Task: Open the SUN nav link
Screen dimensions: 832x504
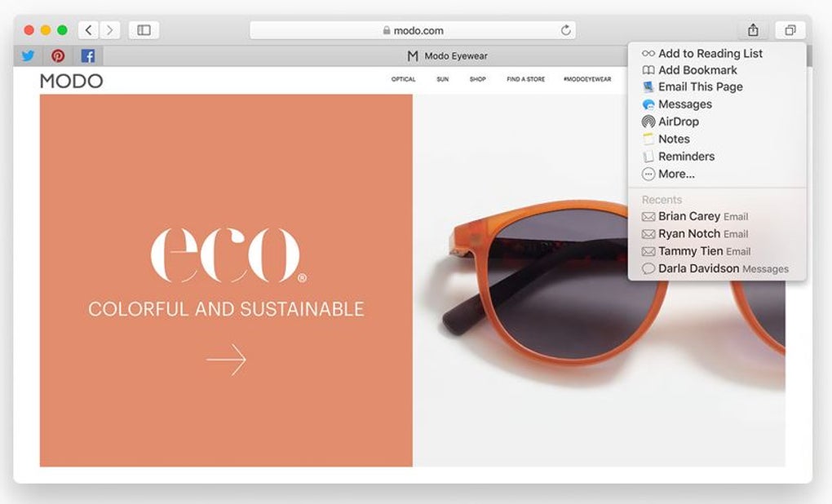Action: click(443, 79)
